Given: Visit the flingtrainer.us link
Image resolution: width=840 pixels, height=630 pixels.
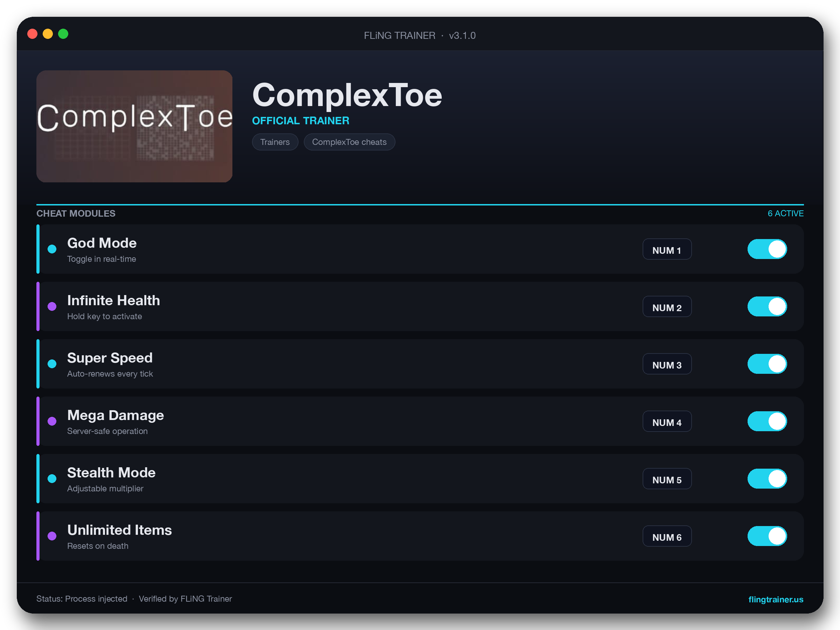Looking at the screenshot, I should coord(776,599).
